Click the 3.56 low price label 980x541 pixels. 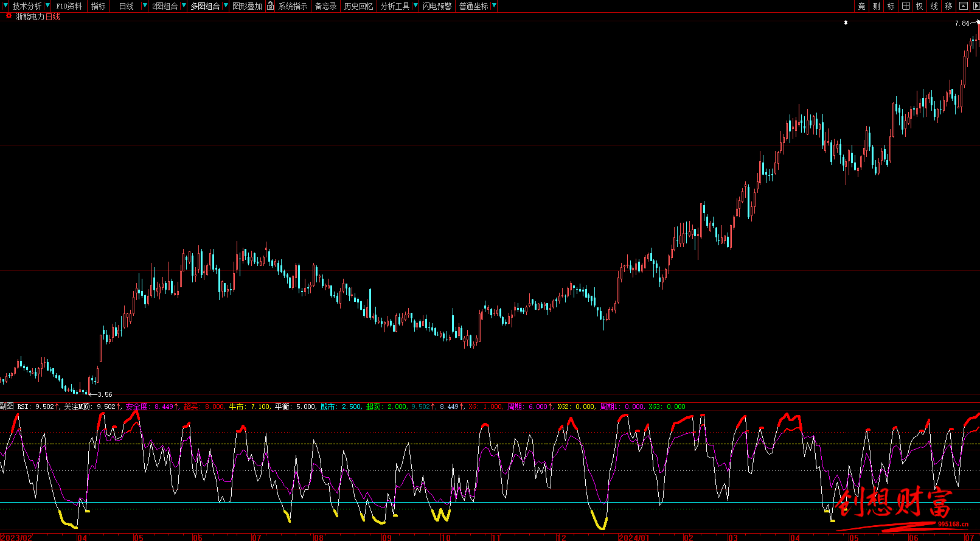point(105,394)
